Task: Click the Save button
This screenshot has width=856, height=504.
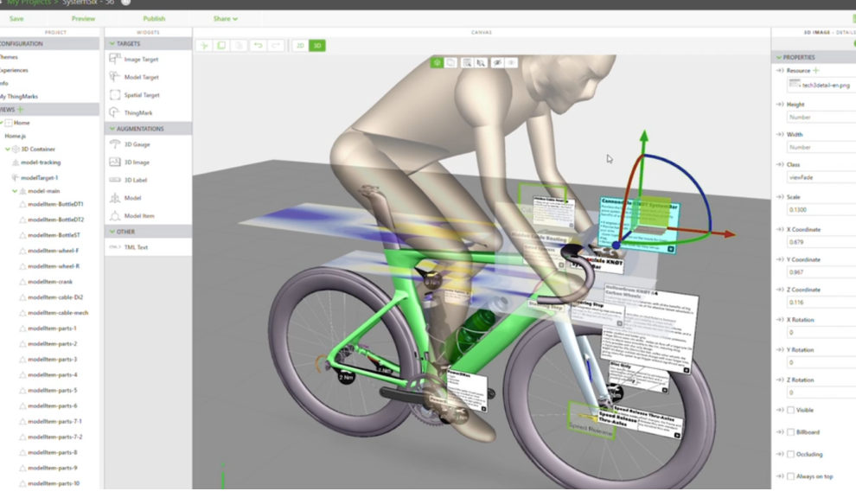Action: click(16, 18)
